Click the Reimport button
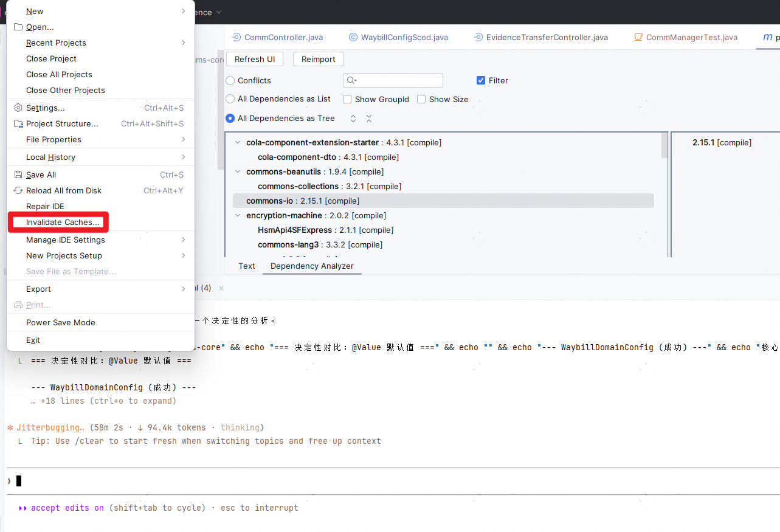Screen dimensions: 780x532 pyautogui.click(x=319, y=59)
